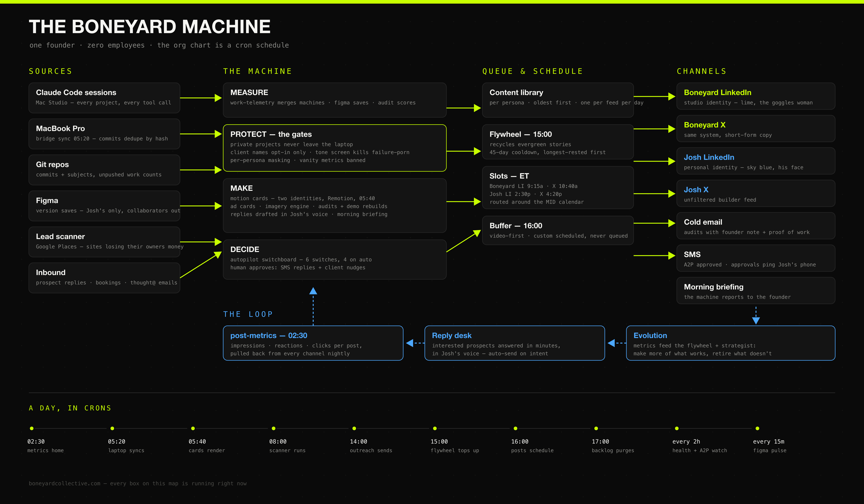
Task: Click the 17:00 backlog purges timeline dot
Action: click(x=596, y=428)
